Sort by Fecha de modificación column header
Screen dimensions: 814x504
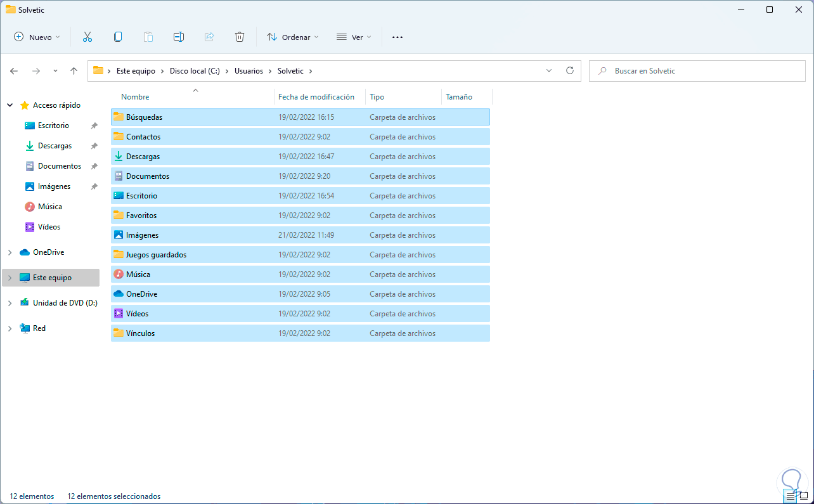pos(316,97)
